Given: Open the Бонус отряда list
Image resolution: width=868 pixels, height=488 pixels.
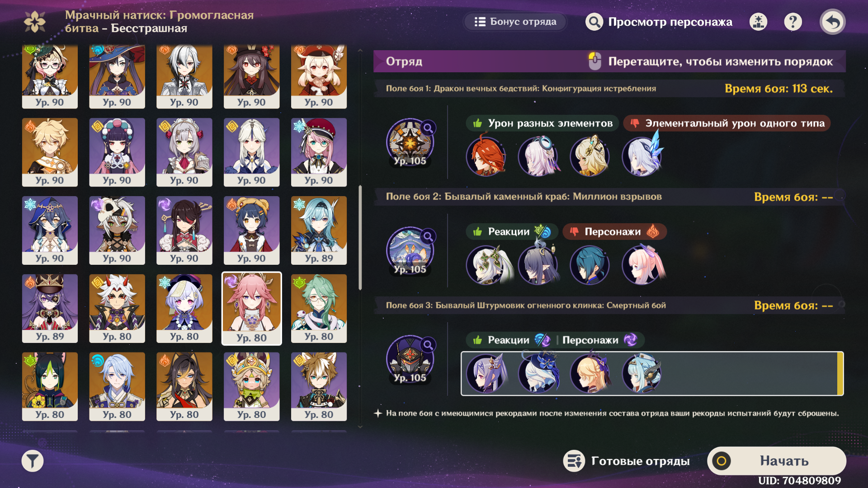Looking at the screenshot, I should pyautogui.click(x=515, y=22).
